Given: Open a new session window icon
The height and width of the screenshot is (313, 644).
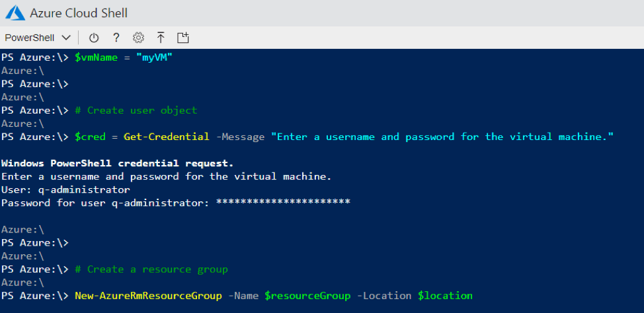Looking at the screenshot, I should click(x=182, y=38).
